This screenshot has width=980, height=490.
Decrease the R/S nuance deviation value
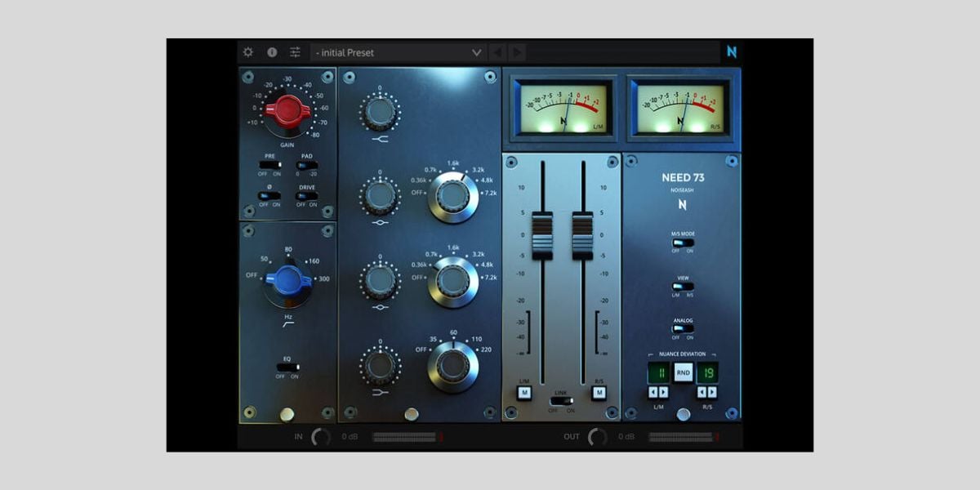pyautogui.click(x=702, y=393)
